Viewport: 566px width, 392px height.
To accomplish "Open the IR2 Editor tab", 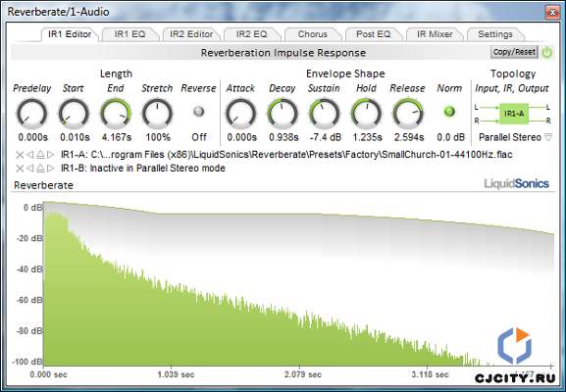I will [191, 34].
